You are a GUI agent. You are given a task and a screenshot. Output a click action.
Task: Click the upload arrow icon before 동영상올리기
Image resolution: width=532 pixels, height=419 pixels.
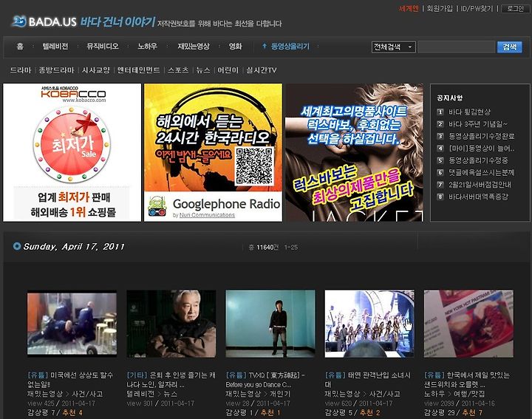click(265, 46)
